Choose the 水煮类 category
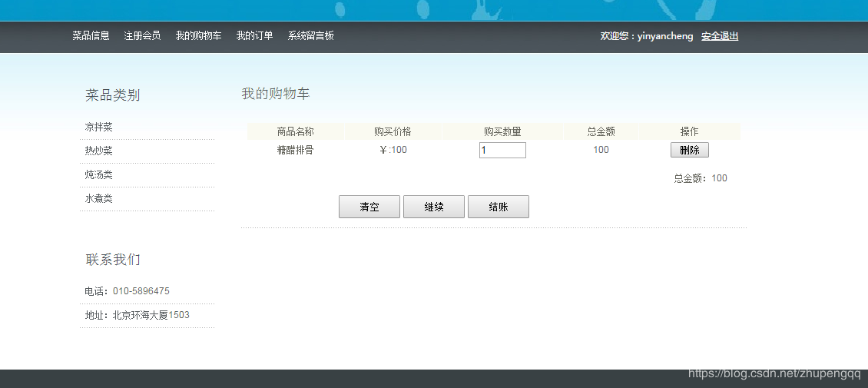868x388 pixels. pos(98,199)
